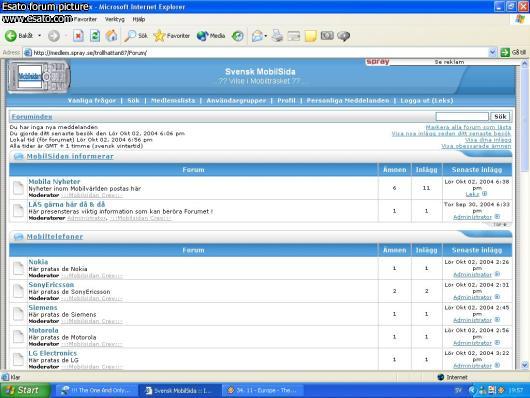
Task: Click the page's vertical scrollbar down arrow
Action: tap(525, 365)
